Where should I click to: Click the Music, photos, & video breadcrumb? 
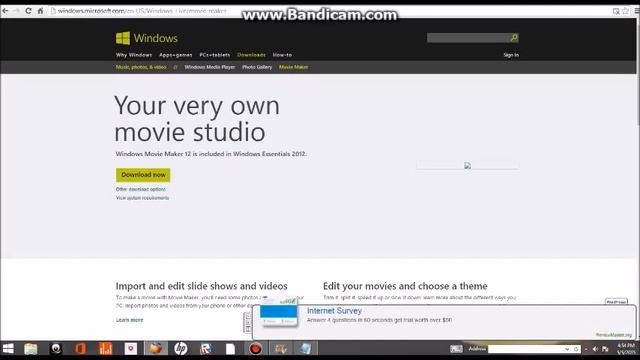coord(141,67)
